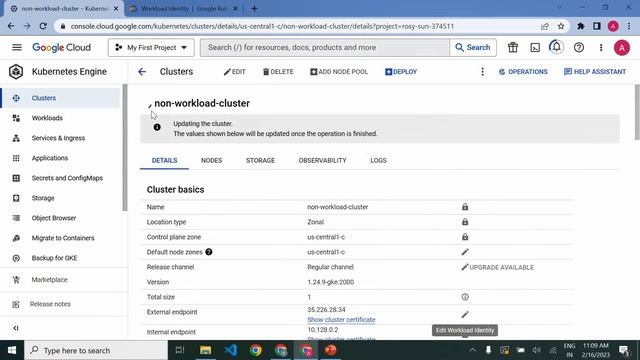Switch to the DETAILS tab
The image size is (640, 360).
(164, 160)
